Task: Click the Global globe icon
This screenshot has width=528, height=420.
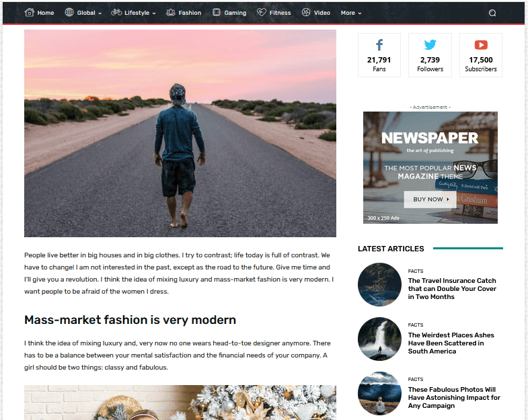Action: tap(69, 12)
